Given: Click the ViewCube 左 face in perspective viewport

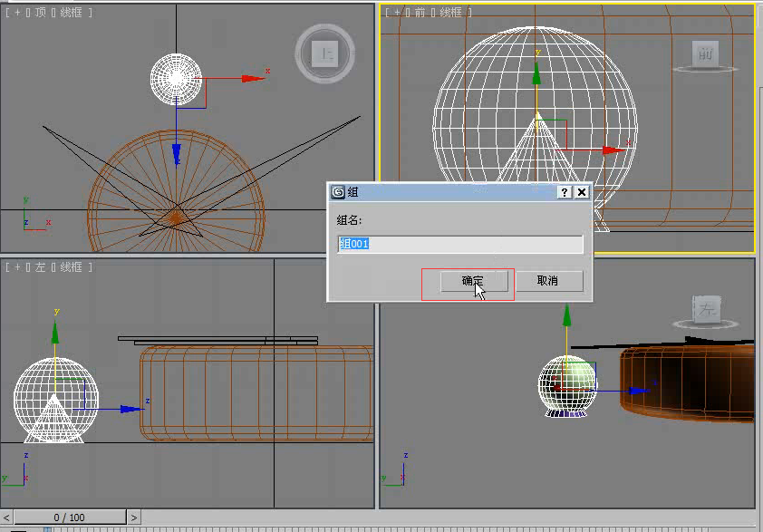Looking at the screenshot, I should pos(707,309).
